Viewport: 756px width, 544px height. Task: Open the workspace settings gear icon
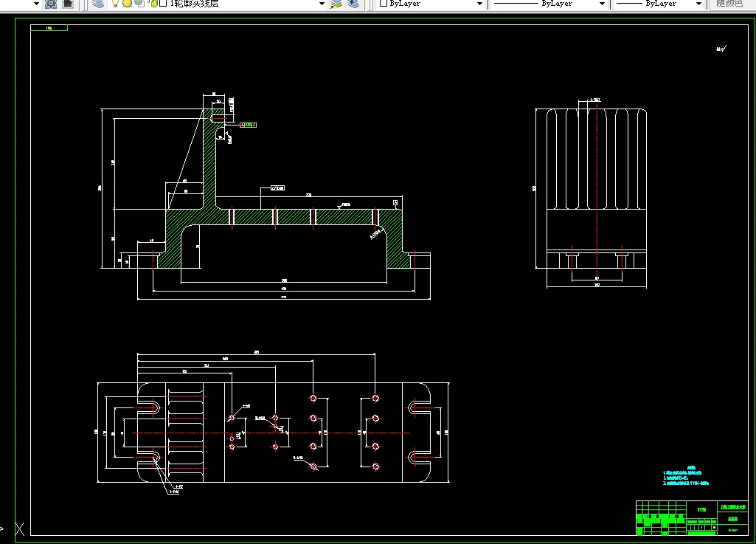pos(51,4)
